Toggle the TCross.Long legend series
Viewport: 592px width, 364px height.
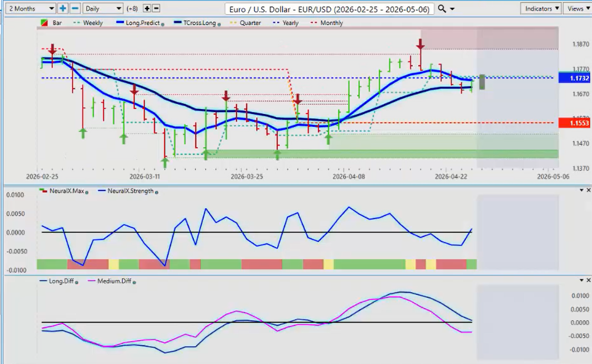179,23
